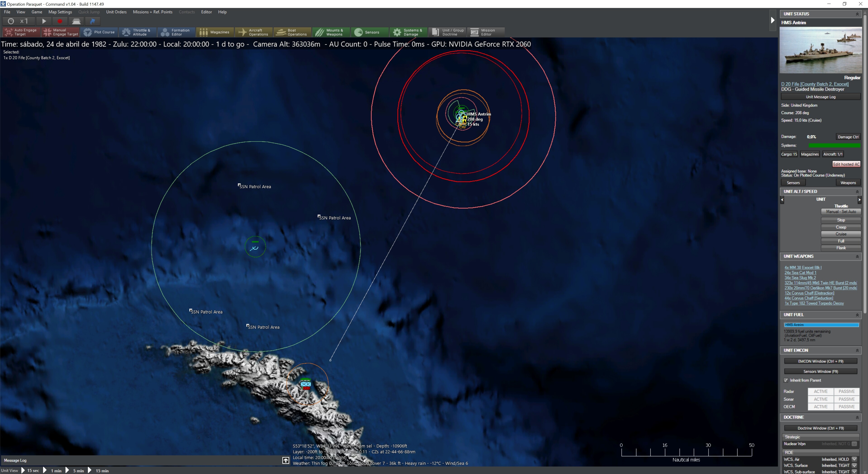Open the Unit Orders menu

tap(116, 12)
